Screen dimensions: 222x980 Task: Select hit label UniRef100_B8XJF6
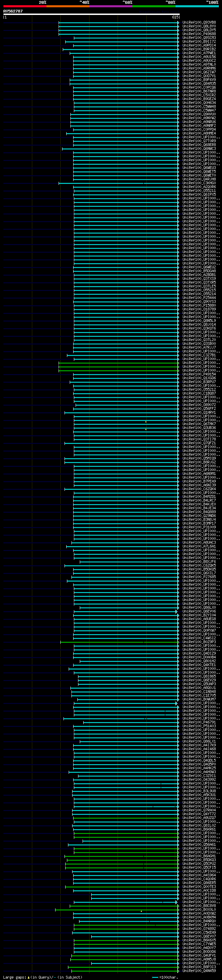199,561
